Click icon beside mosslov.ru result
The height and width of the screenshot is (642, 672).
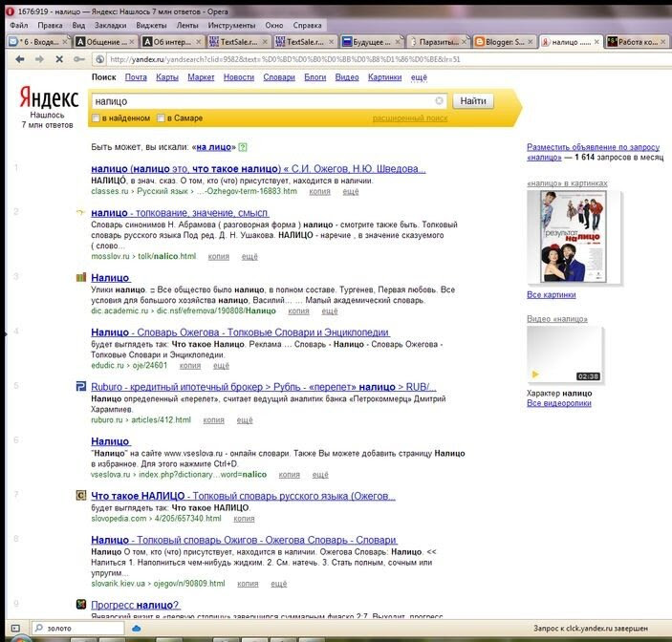[x=80, y=212]
